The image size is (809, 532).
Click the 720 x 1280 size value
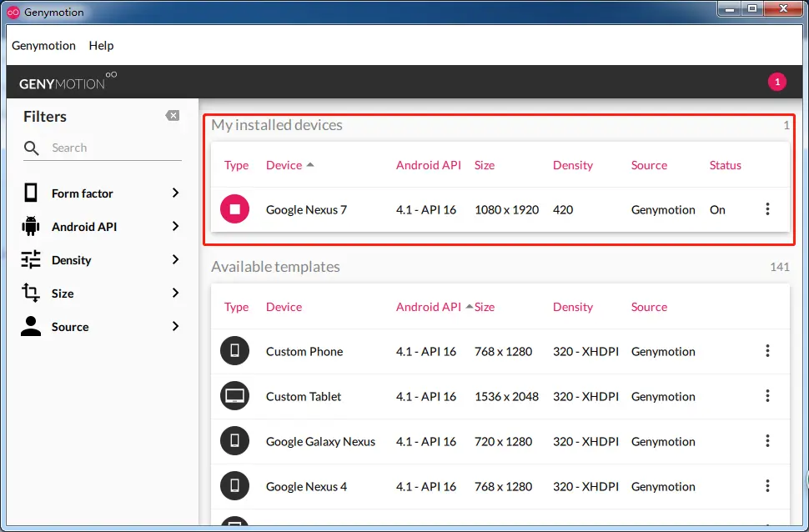coord(503,442)
